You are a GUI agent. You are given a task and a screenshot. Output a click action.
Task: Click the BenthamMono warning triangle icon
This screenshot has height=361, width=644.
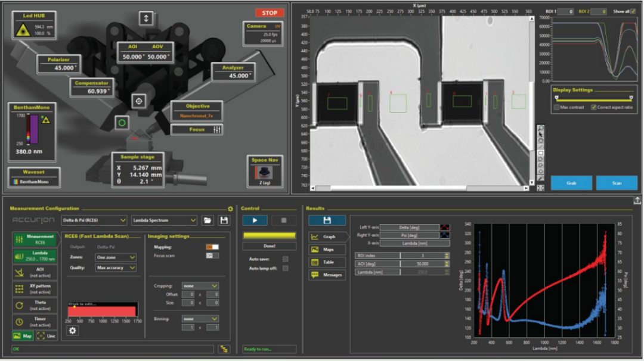click(45, 120)
